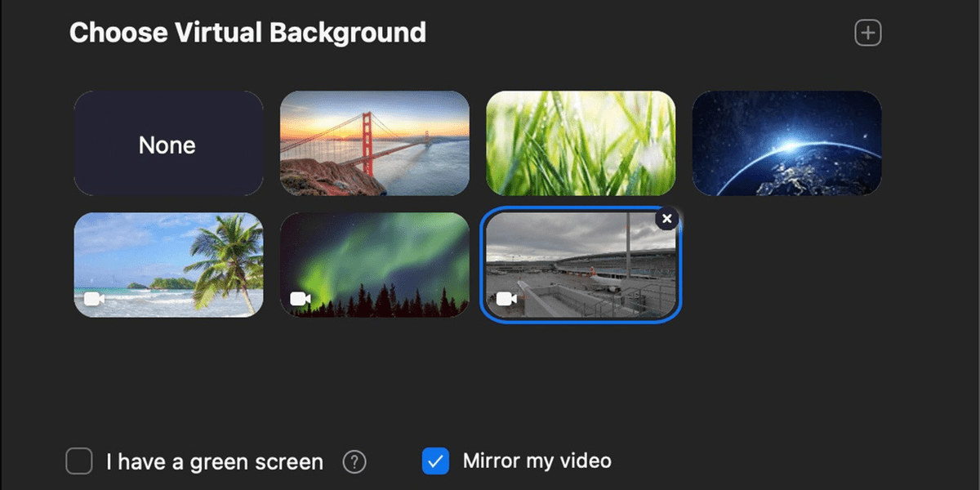Choose the Earth from space background
980x490 pixels.
click(787, 144)
